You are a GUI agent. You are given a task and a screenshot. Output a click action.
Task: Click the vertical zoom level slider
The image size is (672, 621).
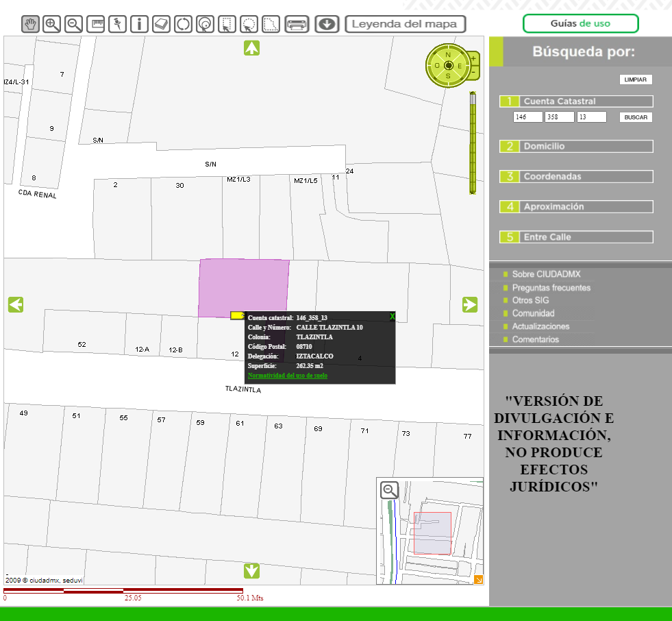473,143
